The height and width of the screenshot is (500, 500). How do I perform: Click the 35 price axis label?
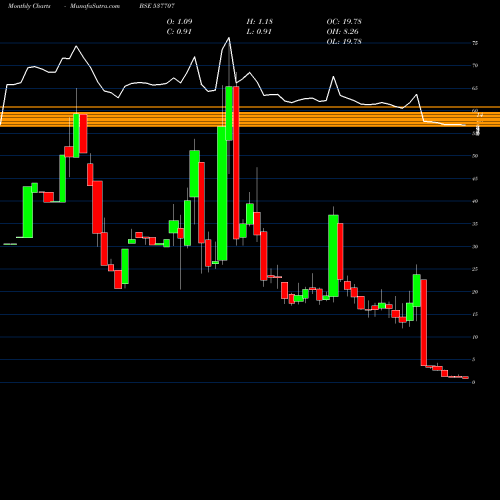(x=475, y=224)
